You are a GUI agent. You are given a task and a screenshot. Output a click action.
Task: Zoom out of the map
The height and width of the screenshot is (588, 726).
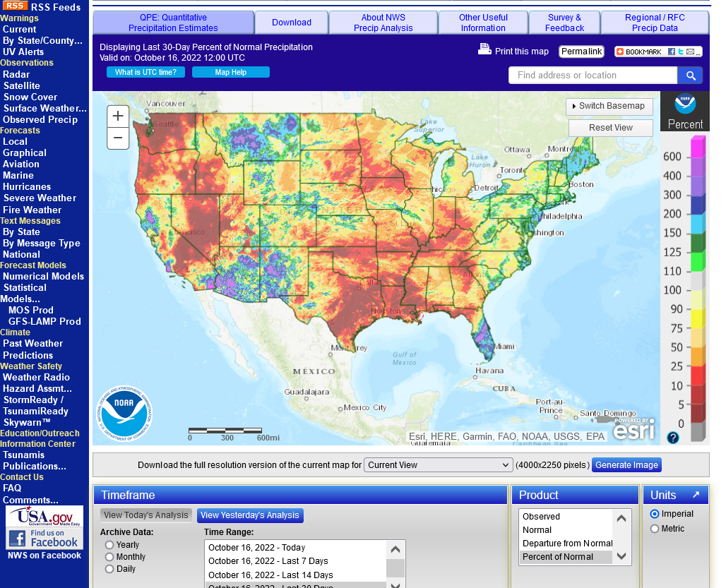118,138
